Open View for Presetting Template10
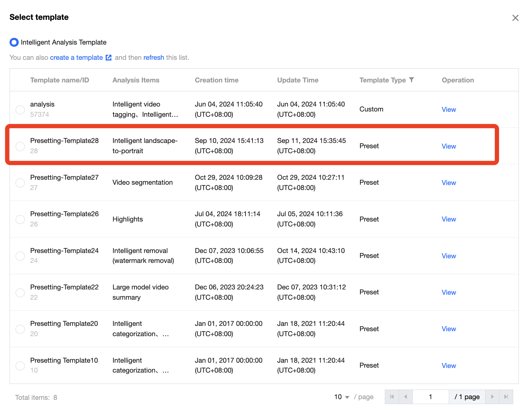 [x=448, y=366]
